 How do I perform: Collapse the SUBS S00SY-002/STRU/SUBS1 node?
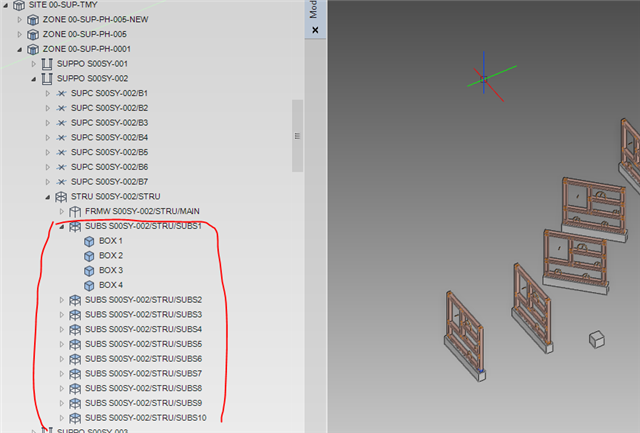62,226
